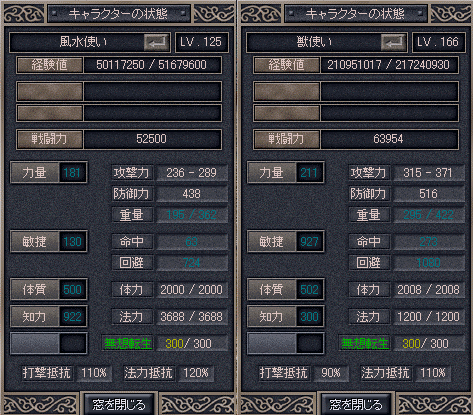
Task: Select the green 無想転生 label on right
Action: coord(365,343)
